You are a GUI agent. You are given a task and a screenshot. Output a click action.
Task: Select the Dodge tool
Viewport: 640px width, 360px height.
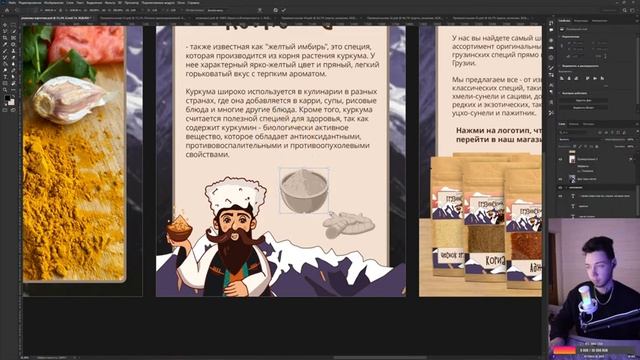coord(5,70)
